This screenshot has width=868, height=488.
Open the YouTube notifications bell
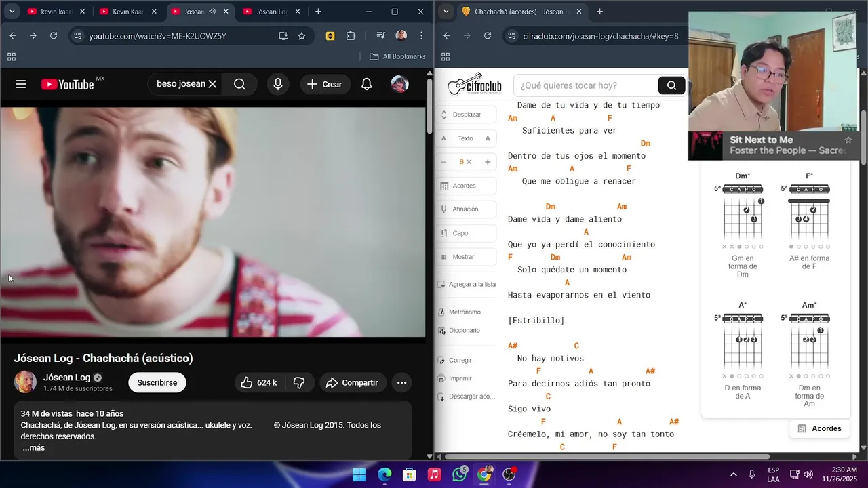coord(366,84)
